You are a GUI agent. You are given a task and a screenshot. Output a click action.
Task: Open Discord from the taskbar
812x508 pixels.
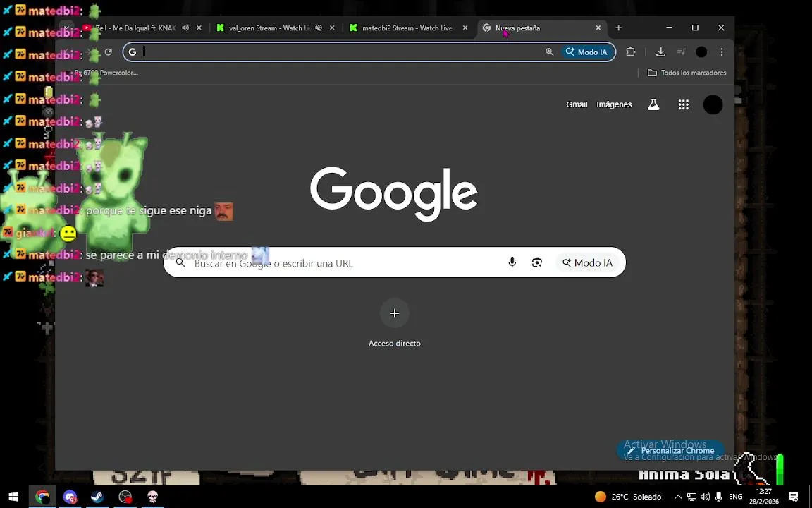[x=70, y=497]
